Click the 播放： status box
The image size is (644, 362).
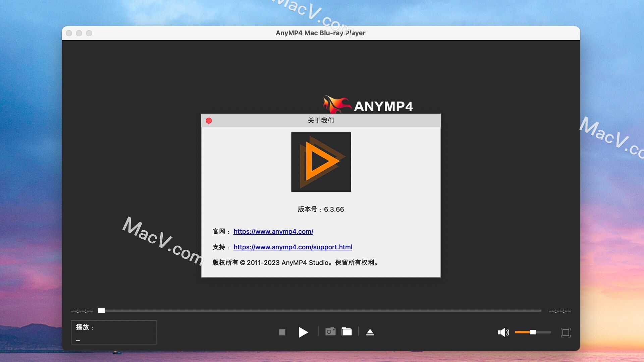pyautogui.click(x=114, y=332)
